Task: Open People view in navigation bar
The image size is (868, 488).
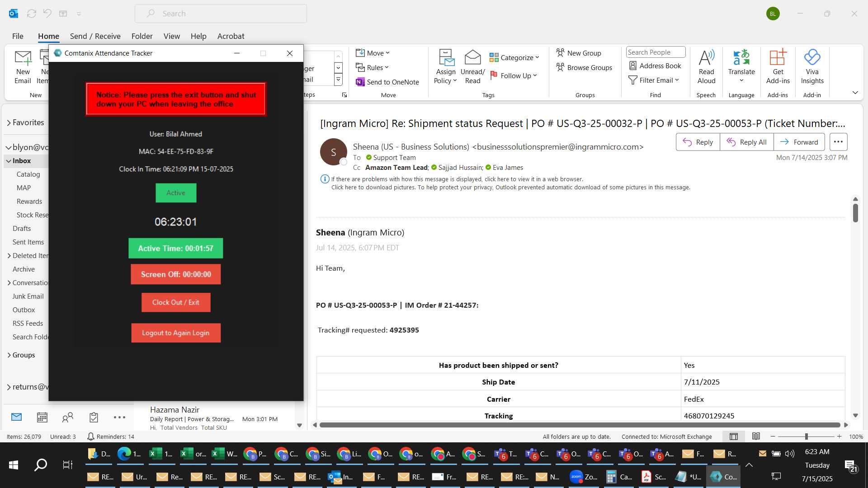Action: (x=68, y=417)
